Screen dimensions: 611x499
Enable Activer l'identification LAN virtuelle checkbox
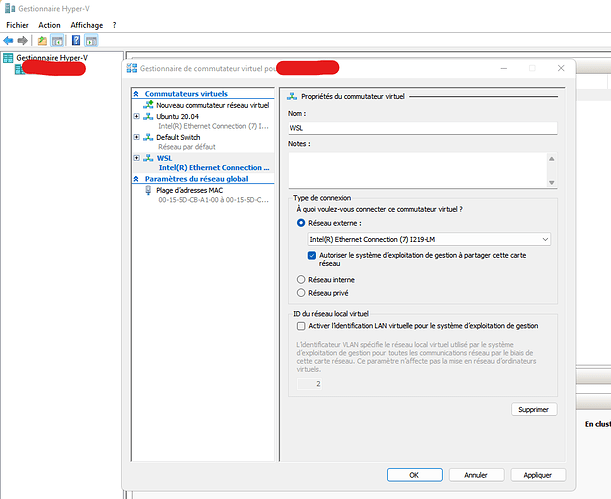coord(302,326)
